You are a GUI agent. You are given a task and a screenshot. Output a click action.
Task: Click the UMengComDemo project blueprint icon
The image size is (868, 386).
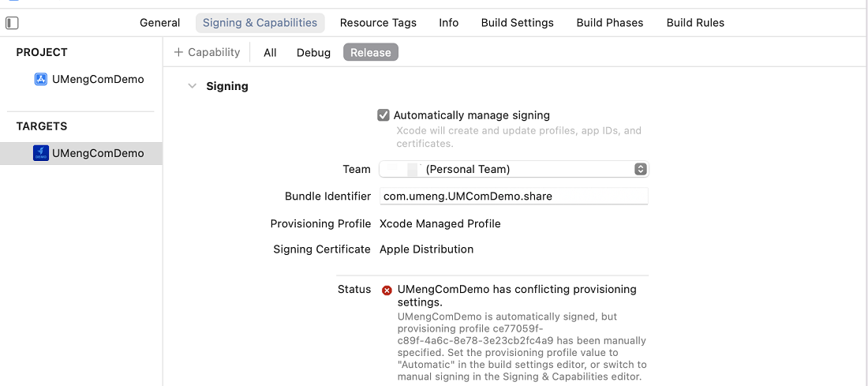(x=41, y=79)
